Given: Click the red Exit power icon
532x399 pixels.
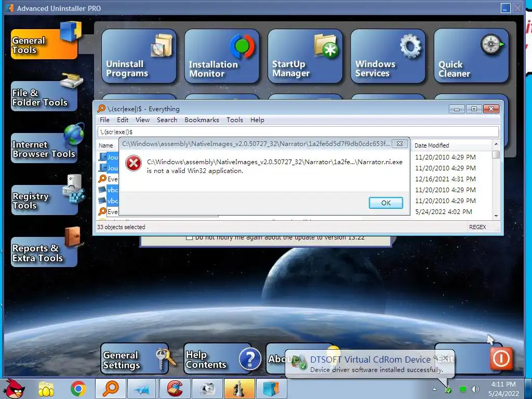Looking at the screenshot, I should coord(501,358).
